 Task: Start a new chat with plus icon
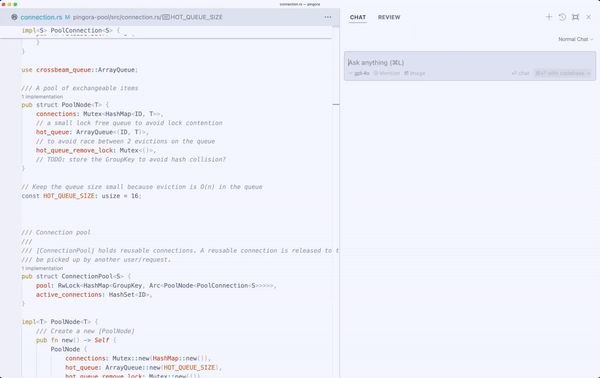coord(549,17)
